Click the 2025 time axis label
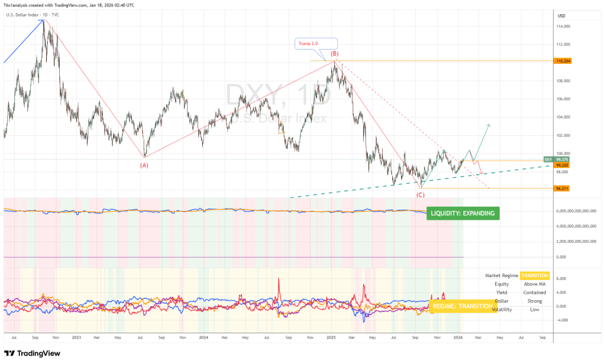Image resolution: width=605 pixels, height=364 pixels. tap(331, 338)
